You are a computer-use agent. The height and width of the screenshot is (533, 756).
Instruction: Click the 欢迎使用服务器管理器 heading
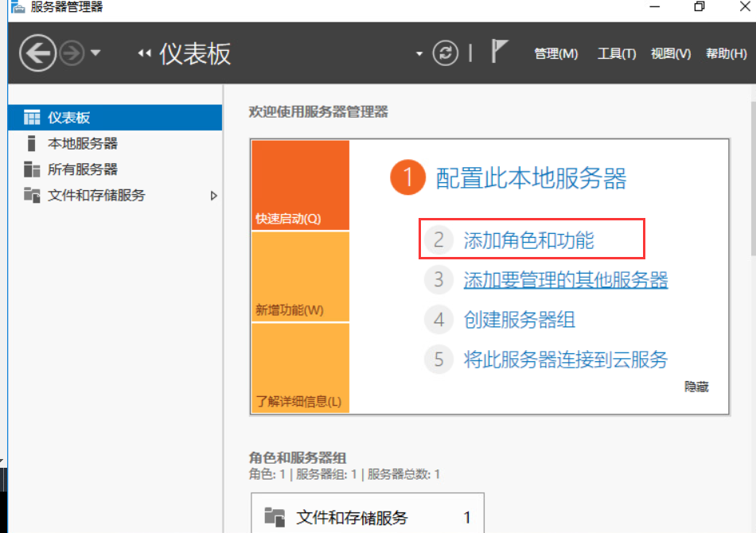click(318, 112)
